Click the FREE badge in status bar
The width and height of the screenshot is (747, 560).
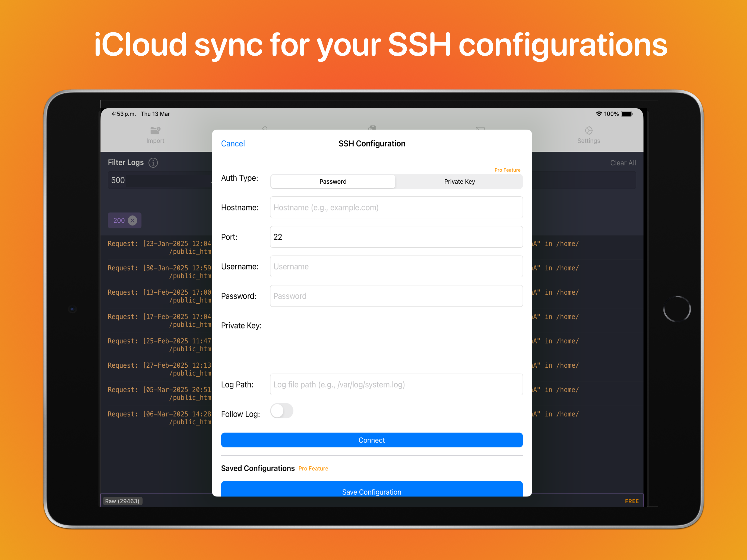pos(632,501)
